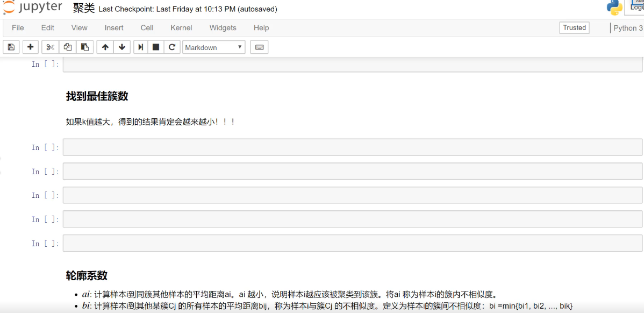Screen dimensions: 644x313
Task: Open the Kernel menu
Action: click(x=181, y=27)
